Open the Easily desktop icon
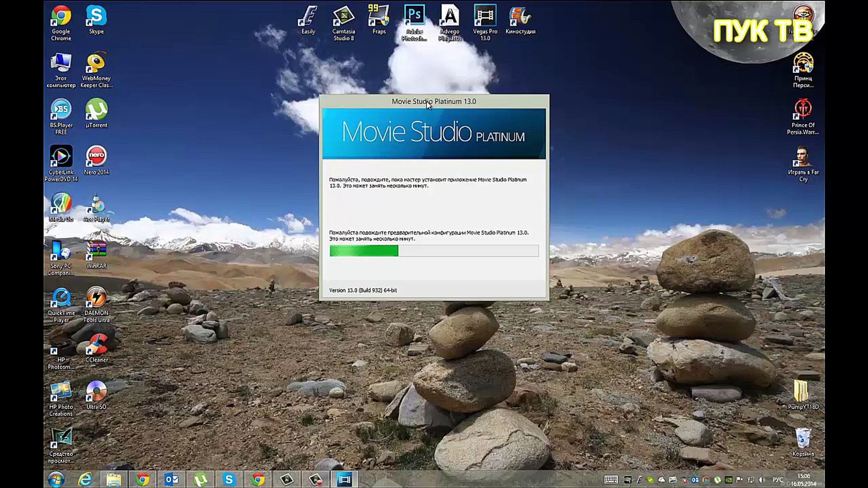 coord(308,20)
